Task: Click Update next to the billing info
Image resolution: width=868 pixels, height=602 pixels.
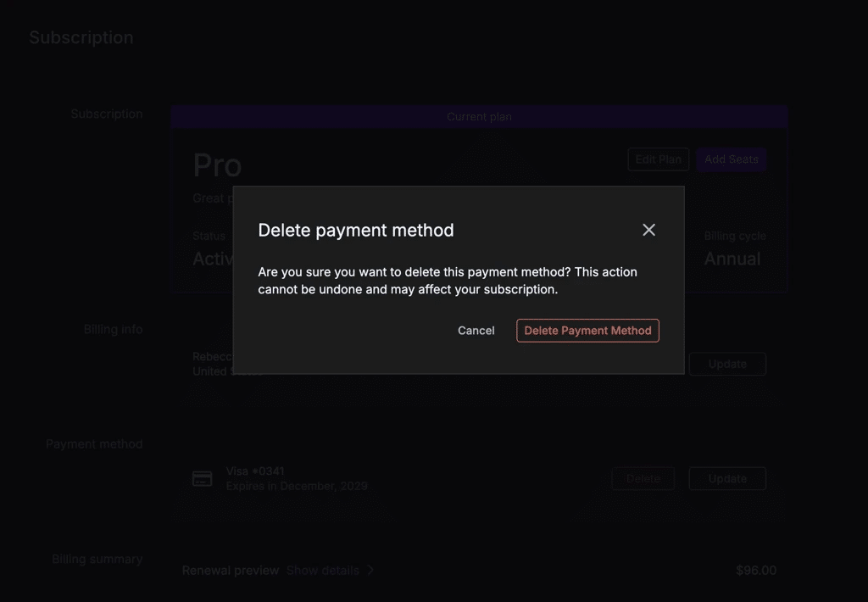Action: [726, 363]
